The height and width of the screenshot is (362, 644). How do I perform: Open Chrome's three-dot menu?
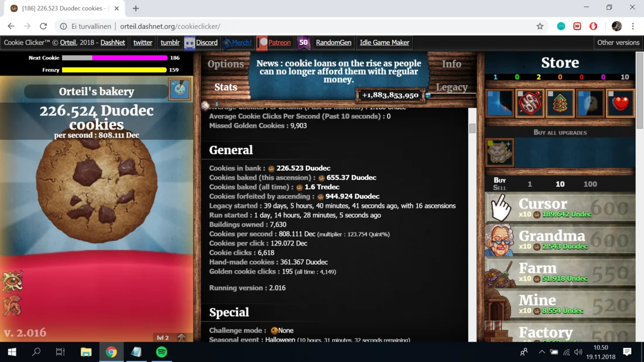click(633, 26)
